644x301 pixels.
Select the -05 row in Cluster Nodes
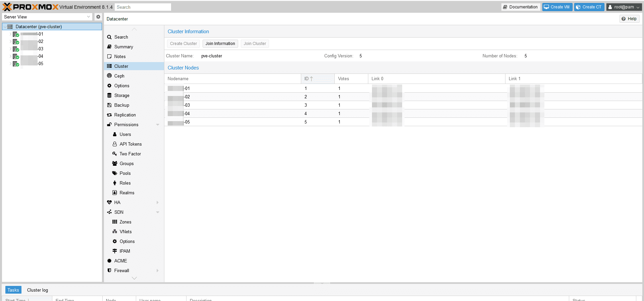pyautogui.click(x=403, y=122)
